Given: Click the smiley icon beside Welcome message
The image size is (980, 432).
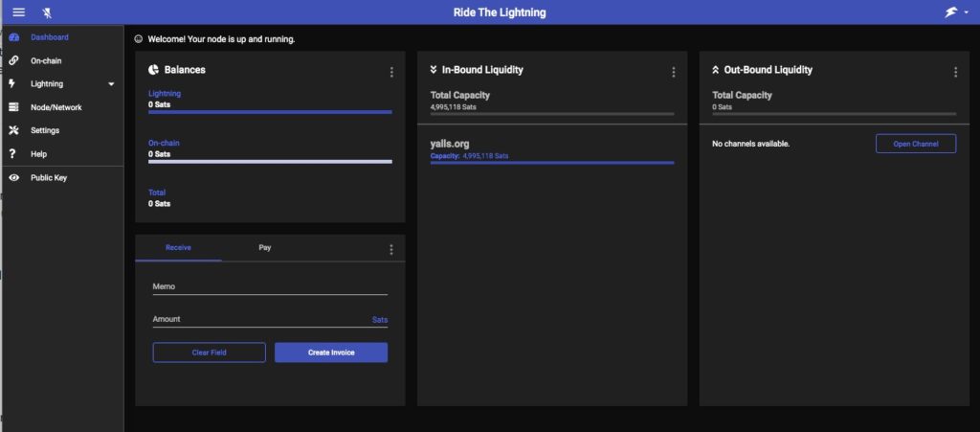Looking at the screenshot, I should click(x=139, y=39).
